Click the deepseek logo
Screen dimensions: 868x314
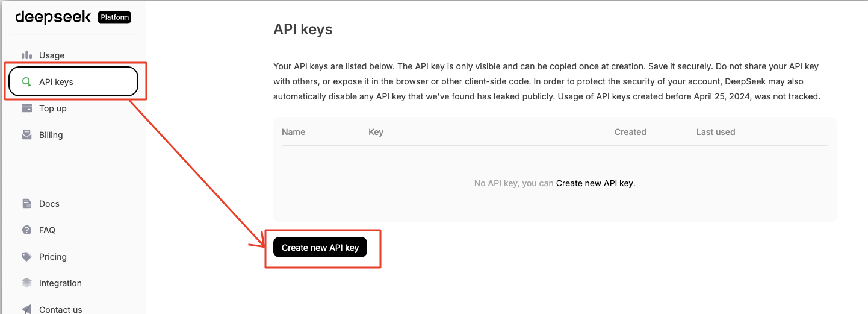tap(54, 17)
